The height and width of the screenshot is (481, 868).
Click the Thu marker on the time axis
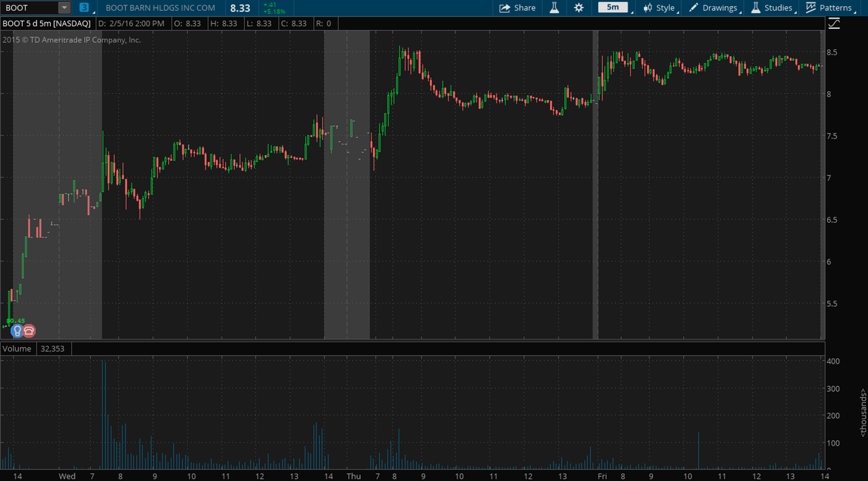coord(353,476)
